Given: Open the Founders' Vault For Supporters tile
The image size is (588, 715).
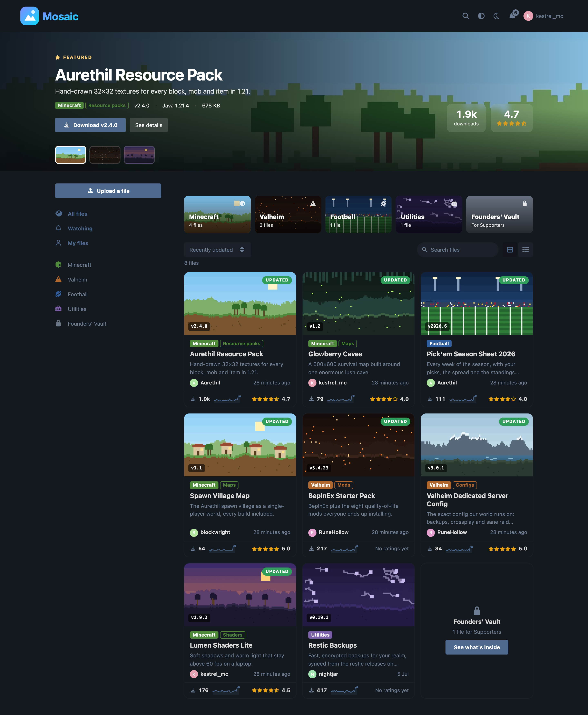Looking at the screenshot, I should [x=499, y=214].
